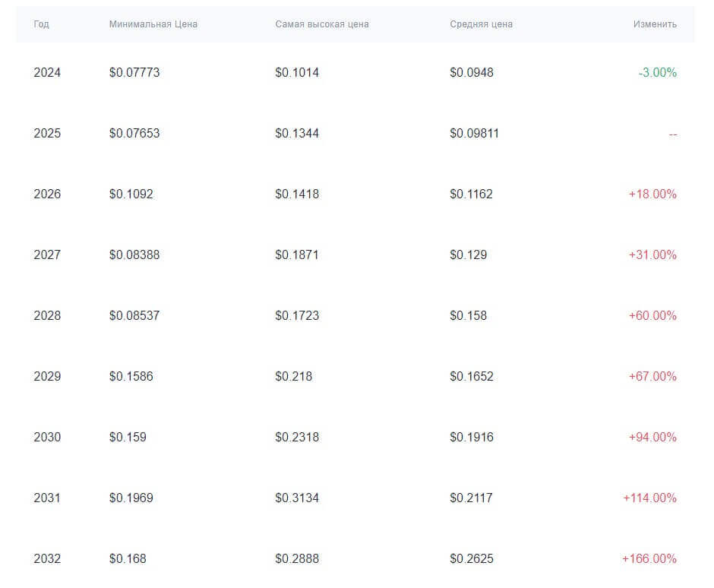Click the Изменить column header
Viewport: 714px width, 588px height.
click(x=655, y=24)
